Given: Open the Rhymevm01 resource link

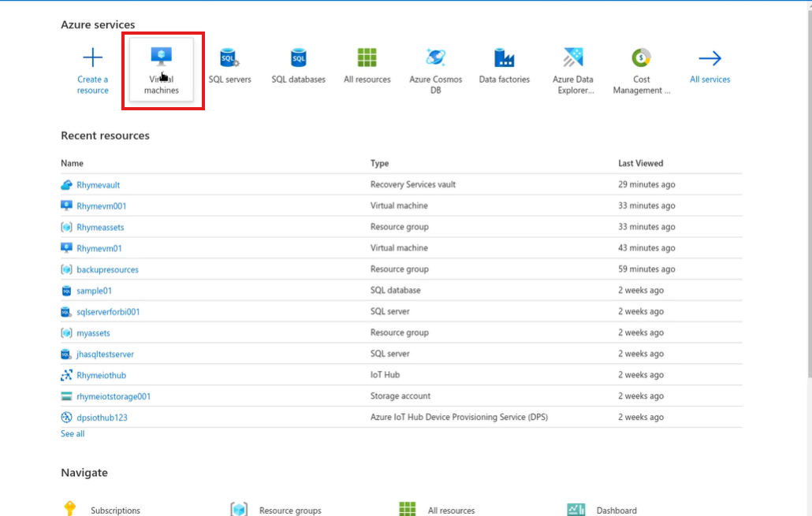Looking at the screenshot, I should [99, 248].
